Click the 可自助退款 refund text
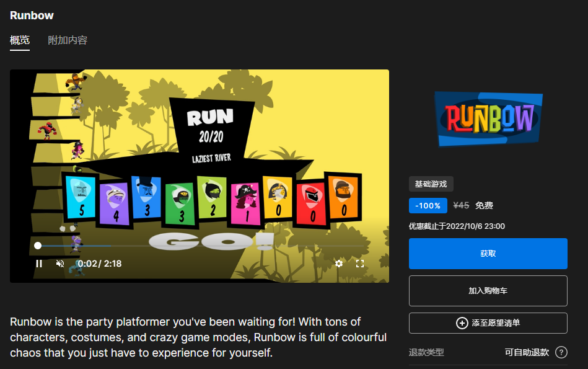The image size is (588, 369). [527, 352]
